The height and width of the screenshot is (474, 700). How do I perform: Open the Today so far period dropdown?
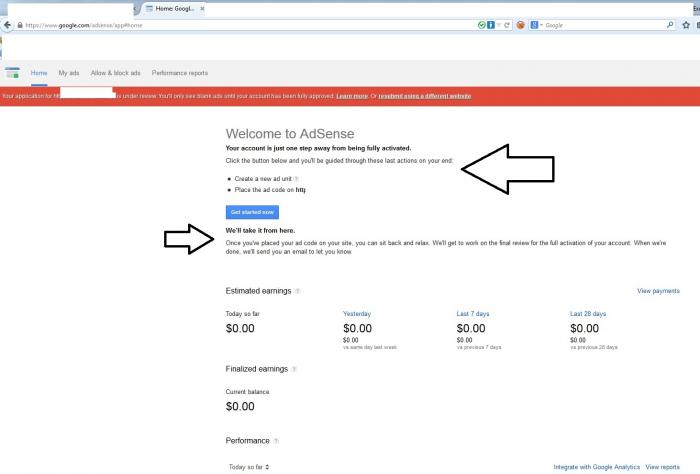coord(249,467)
